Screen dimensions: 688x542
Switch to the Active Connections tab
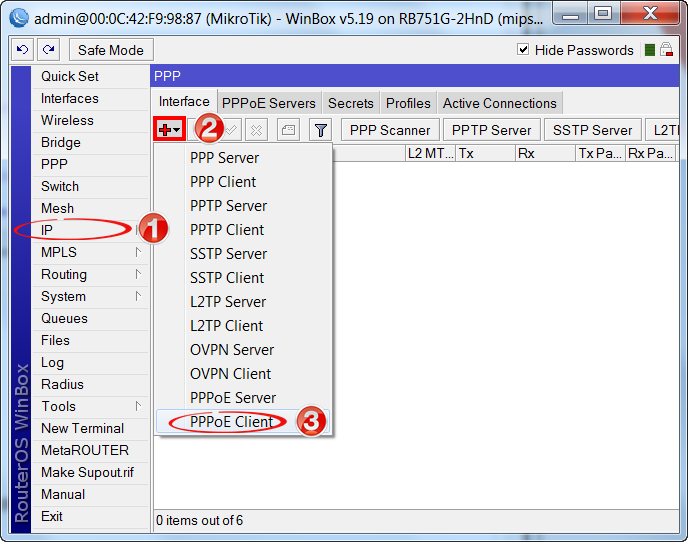pyautogui.click(x=499, y=103)
